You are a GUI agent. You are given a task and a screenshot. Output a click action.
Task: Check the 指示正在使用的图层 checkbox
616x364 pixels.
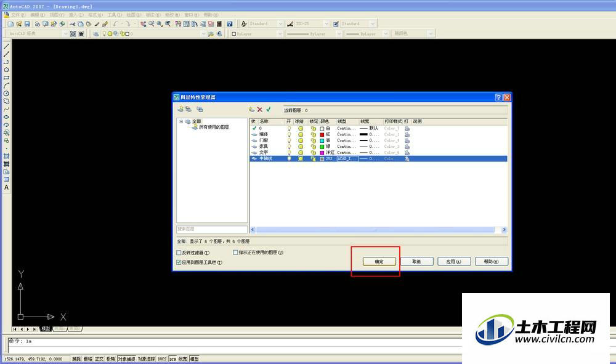pos(235,253)
